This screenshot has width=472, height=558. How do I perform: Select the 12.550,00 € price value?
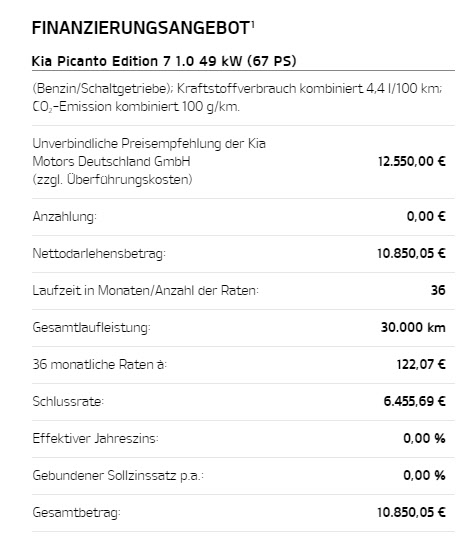pos(412,162)
